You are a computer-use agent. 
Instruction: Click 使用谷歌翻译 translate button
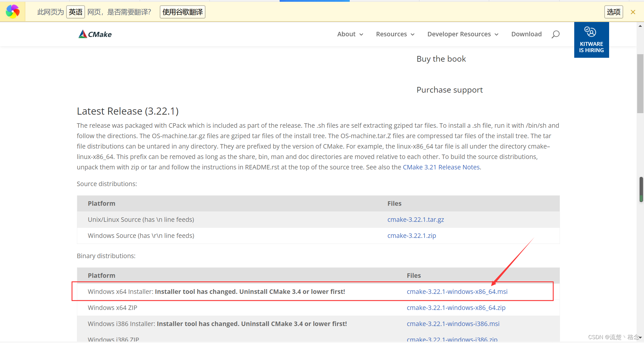(182, 12)
